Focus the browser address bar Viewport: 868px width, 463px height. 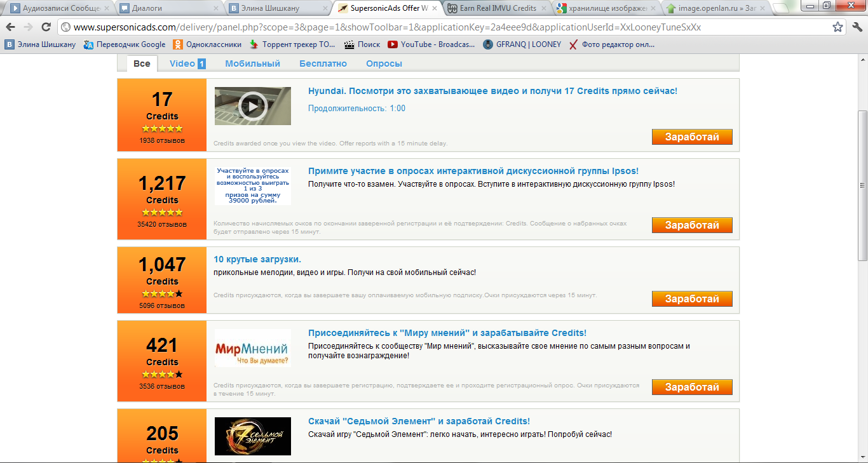(445, 27)
